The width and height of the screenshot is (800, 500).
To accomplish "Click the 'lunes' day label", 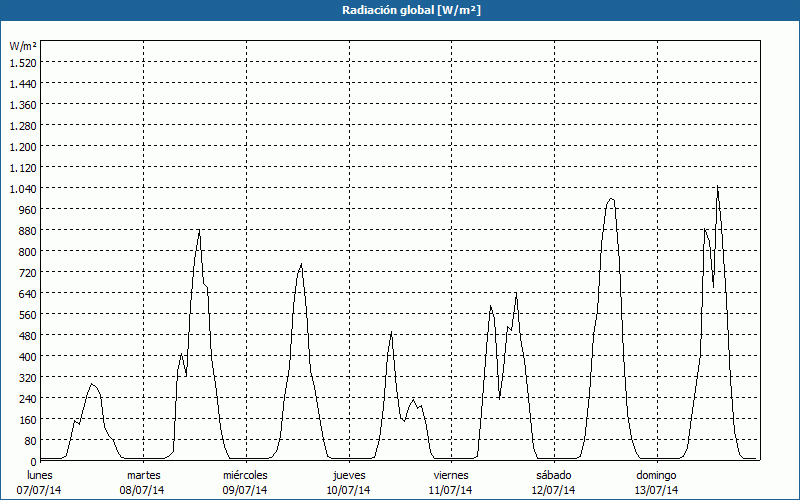I will click(40, 475).
